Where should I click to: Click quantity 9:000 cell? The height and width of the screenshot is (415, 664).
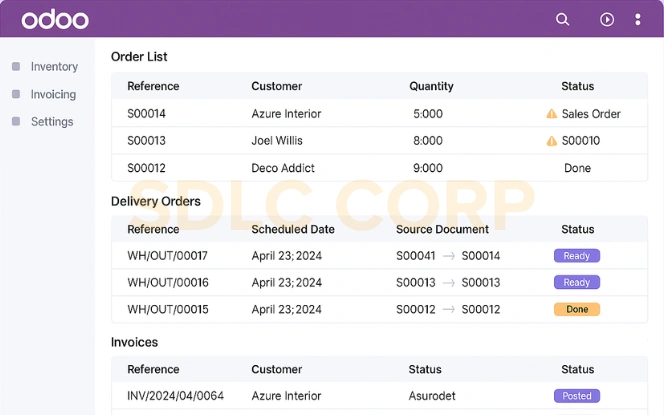428,168
